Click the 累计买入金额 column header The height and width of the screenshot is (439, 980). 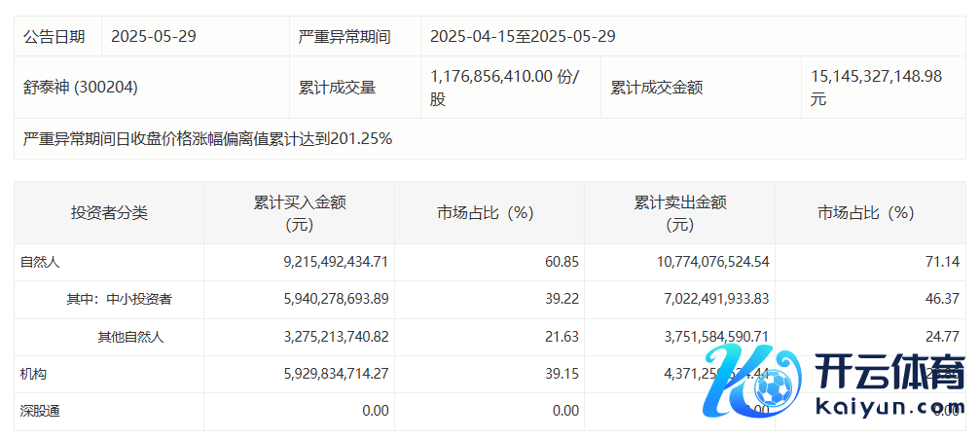click(300, 212)
